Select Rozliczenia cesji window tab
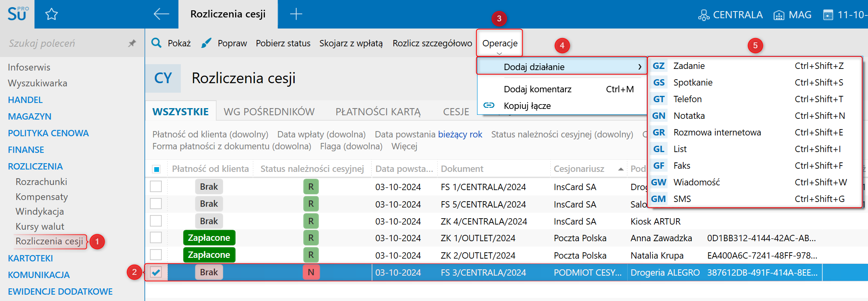This screenshot has height=301, width=868. click(228, 14)
